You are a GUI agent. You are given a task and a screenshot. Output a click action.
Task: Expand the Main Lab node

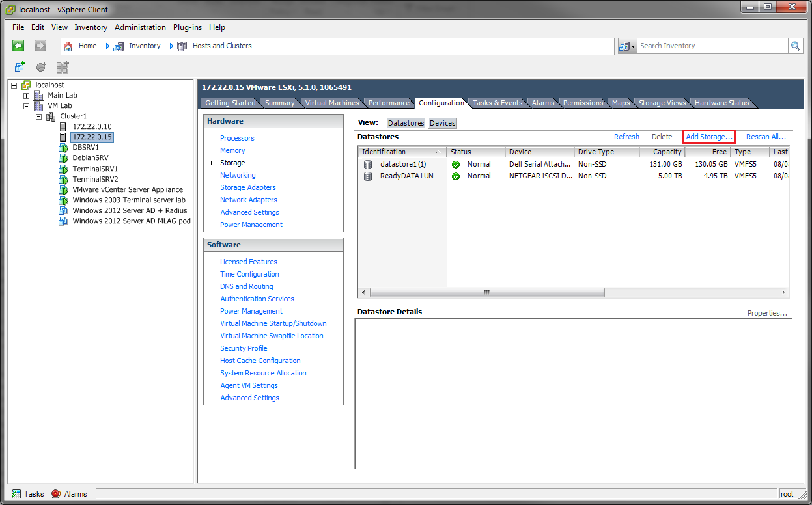[25, 95]
